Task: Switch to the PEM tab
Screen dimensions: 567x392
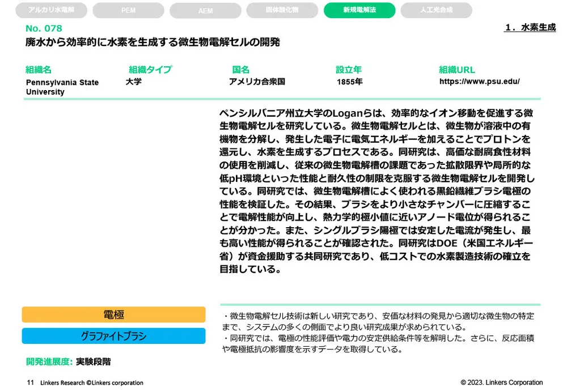Action: 128,10
